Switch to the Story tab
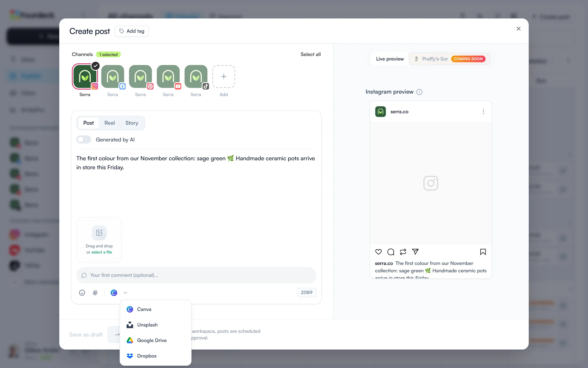This screenshot has height=368, width=588. [132, 123]
